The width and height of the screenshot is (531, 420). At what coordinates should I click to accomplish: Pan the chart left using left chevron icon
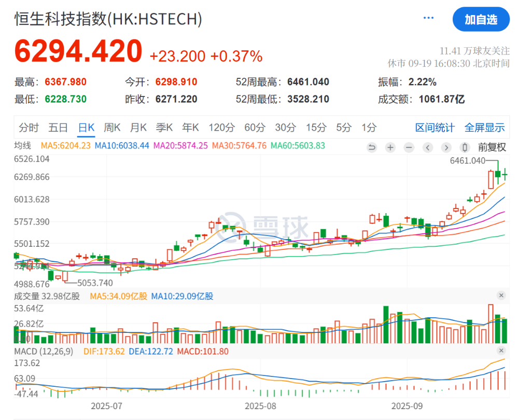pos(427,147)
